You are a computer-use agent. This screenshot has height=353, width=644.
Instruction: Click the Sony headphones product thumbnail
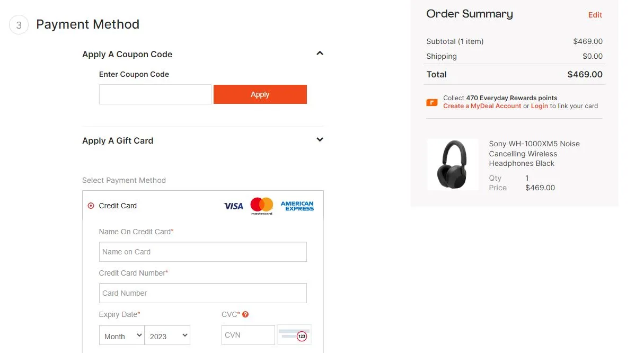coord(453,164)
